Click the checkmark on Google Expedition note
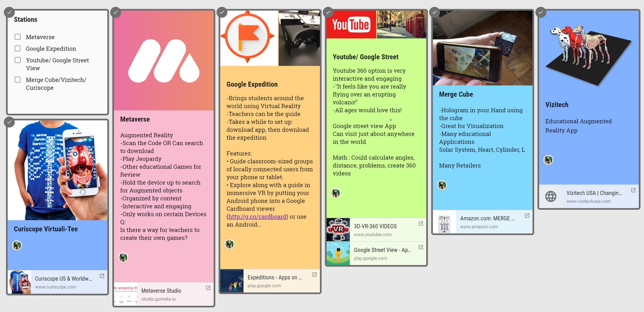The height and width of the screenshot is (312, 644). coord(222,13)
